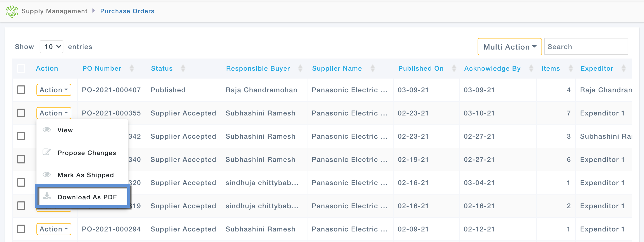Click the Supplier Name column header
The height and width of the screenshot is (242, 644).
[x=337, y=69]
